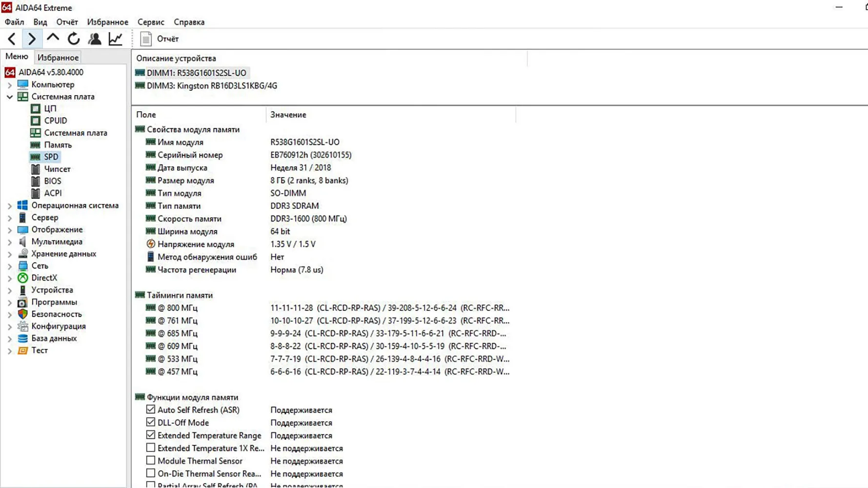Open the Файл menu
This screenshot has height=488, width=868.
pyautogui.click(x=14, y=22)
